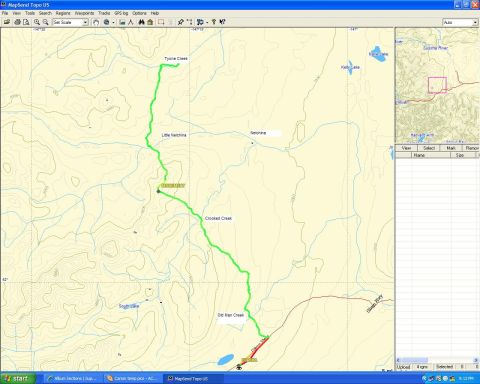This screenshot has width=480, height=384.
Task: Click the Little Nelchina map label
Action: [x=174, y=135]
